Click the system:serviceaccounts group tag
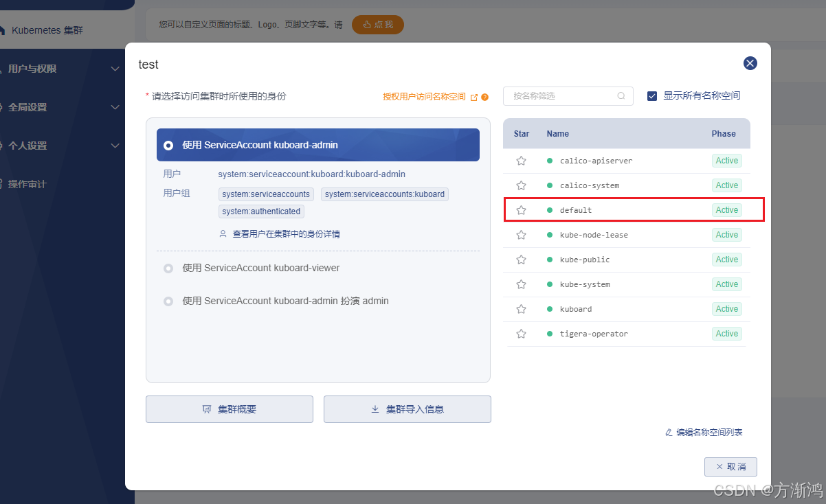The height and width of the screenshot is (504, 826). [x=266, y=194]
